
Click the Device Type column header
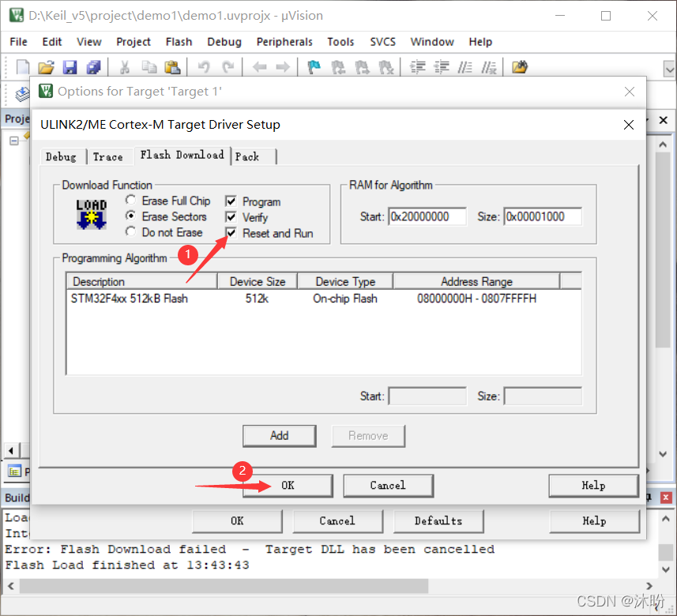click(345, 281)
